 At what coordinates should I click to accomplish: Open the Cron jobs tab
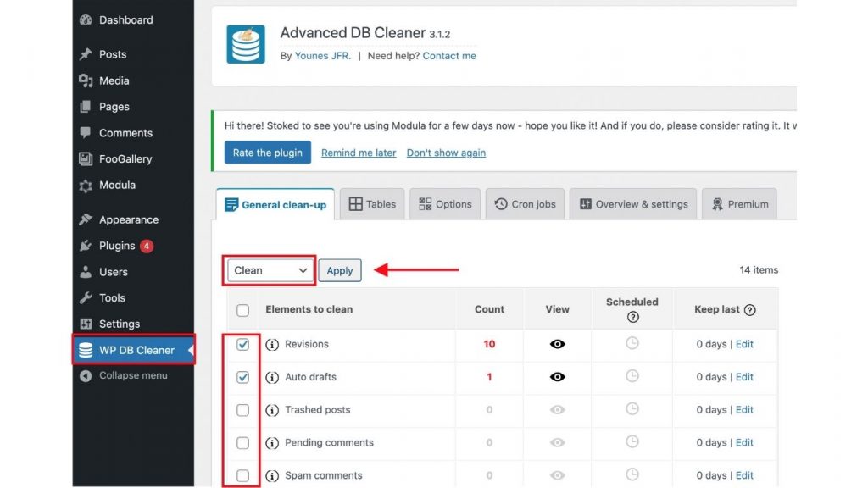coord(525,203)
